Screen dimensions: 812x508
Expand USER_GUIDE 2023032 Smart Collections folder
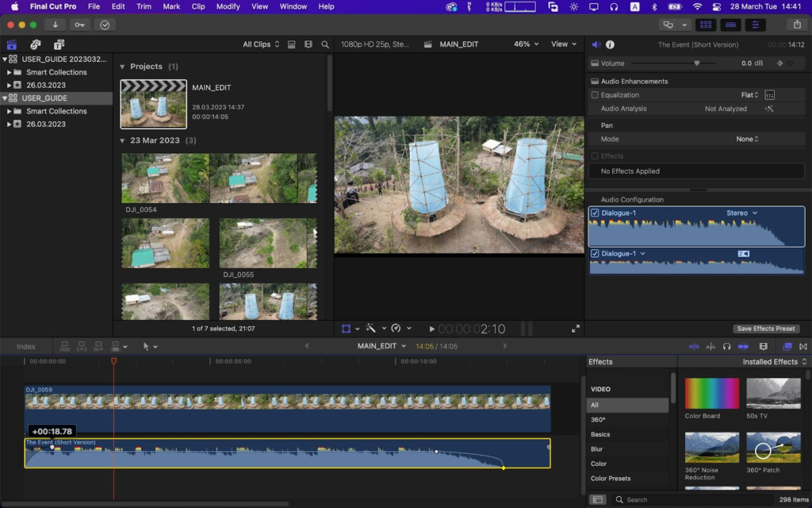point(9,72)
